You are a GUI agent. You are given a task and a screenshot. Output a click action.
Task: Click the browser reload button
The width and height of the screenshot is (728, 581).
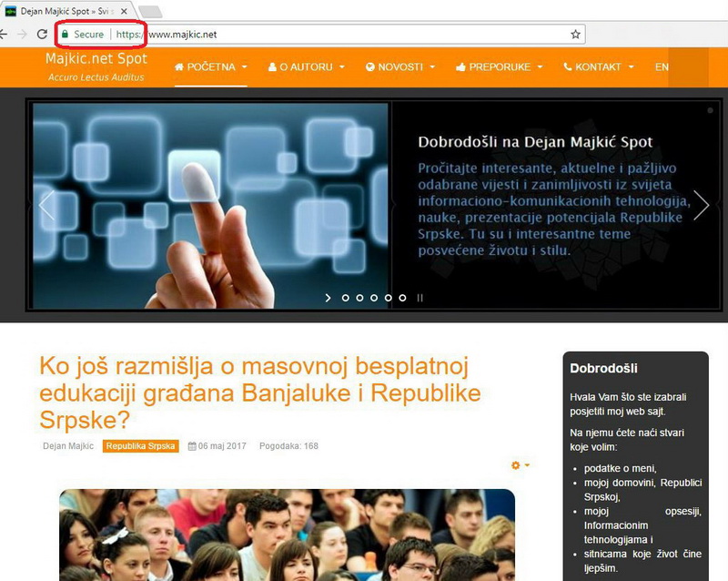click(x=42, y=35)
